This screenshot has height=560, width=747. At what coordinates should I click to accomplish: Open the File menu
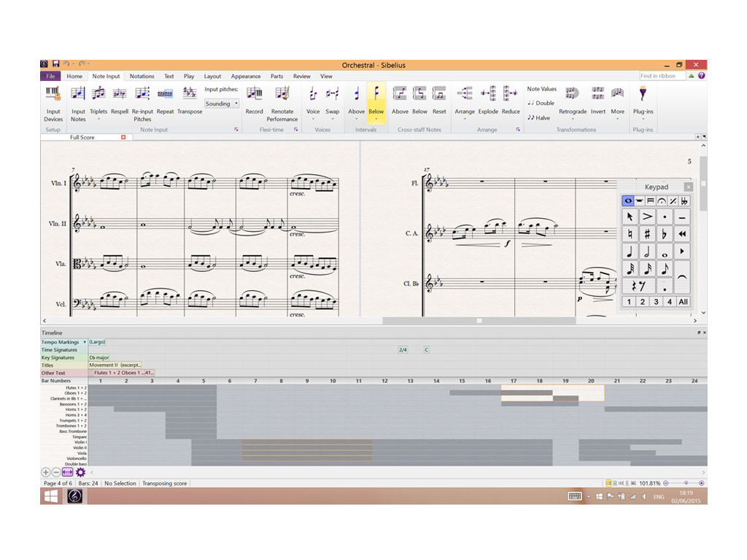50,76
